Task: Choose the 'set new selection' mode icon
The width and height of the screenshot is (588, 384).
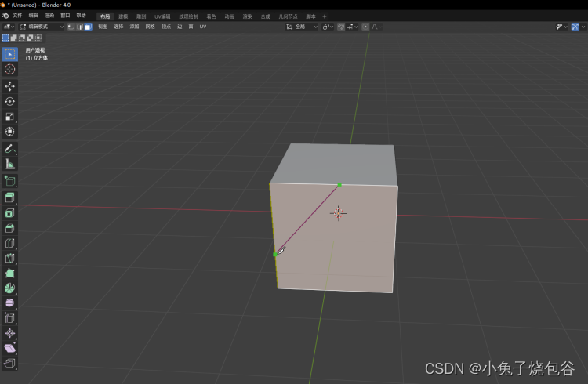Action: (5, 38)
